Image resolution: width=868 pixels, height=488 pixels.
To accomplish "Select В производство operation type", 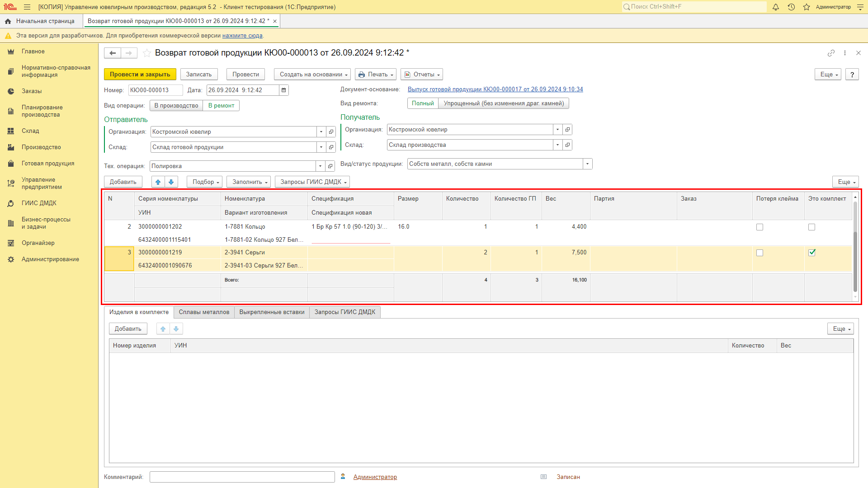I will (176, 105).
